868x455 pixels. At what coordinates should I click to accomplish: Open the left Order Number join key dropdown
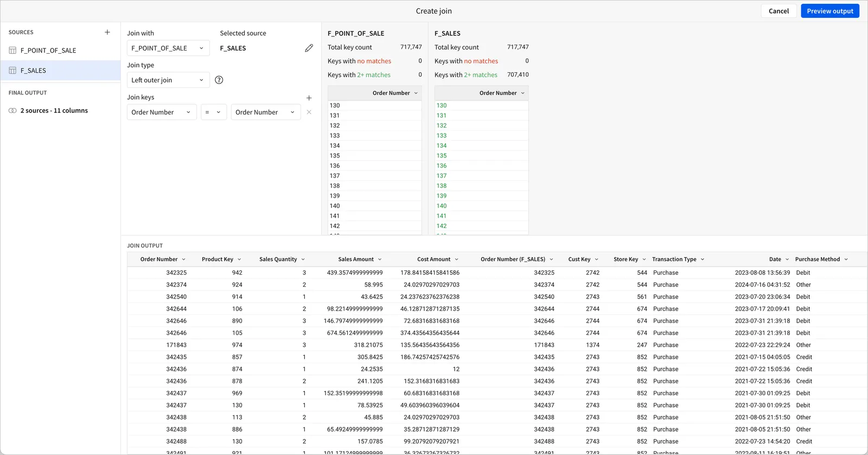(162, 112)
